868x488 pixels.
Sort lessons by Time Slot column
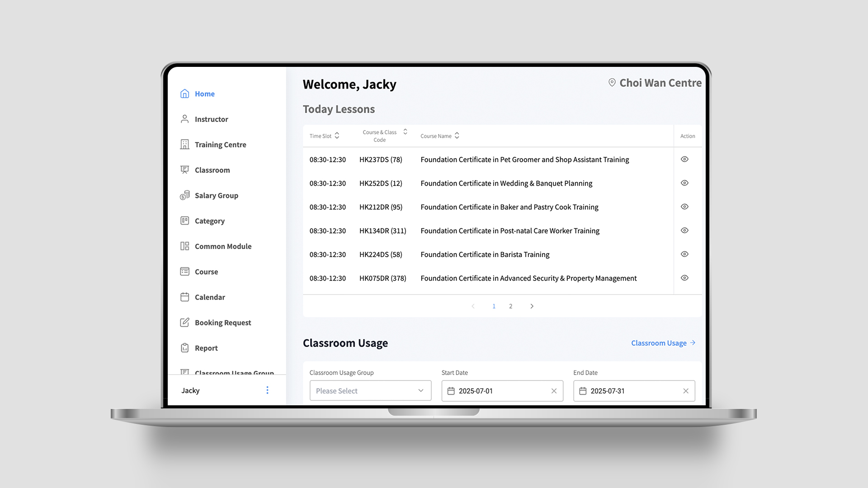point(337,136)
